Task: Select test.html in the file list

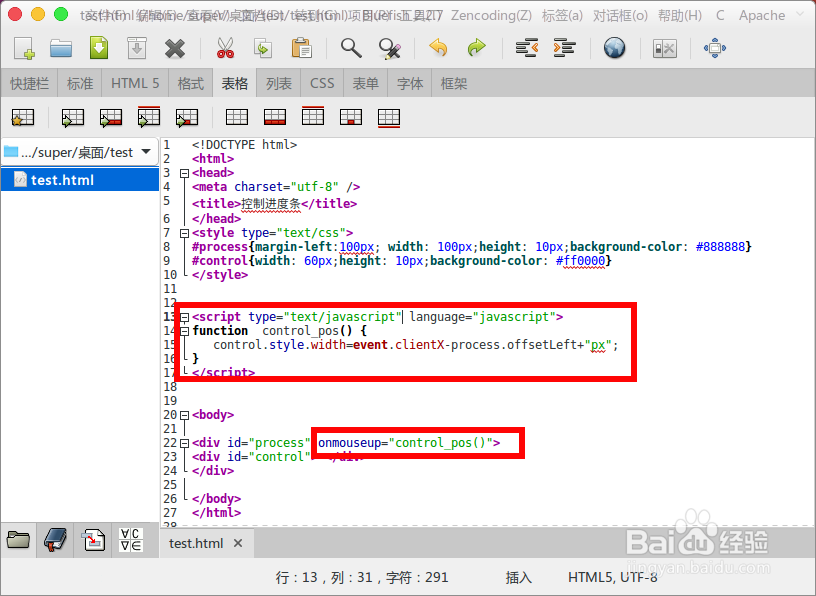Action: click(80, 180)
